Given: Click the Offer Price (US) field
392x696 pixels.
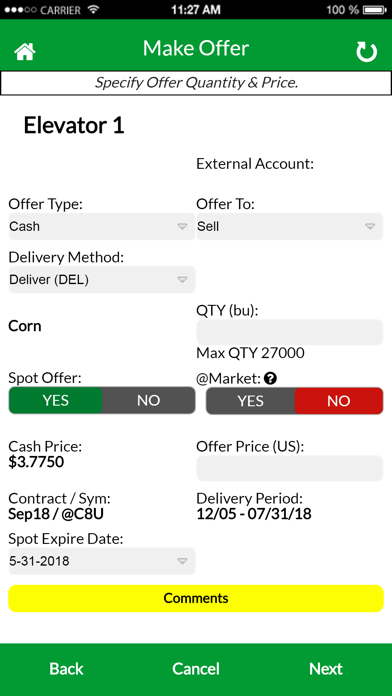Looking at the screenshot, I should click(290, 468).
